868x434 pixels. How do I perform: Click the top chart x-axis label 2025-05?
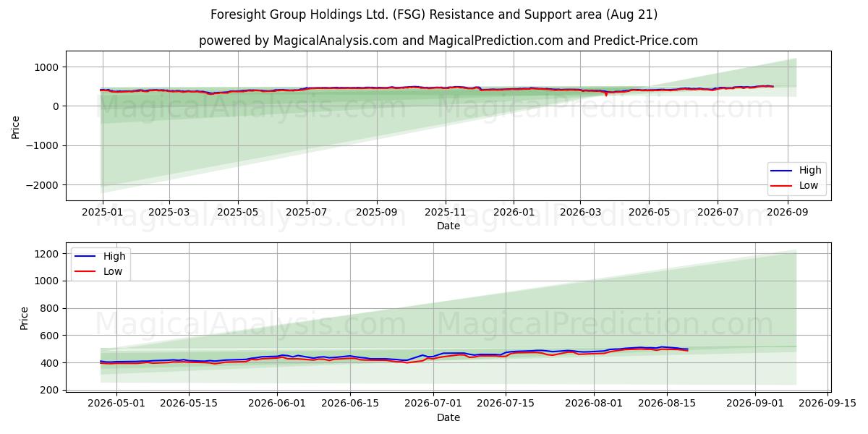click(x=239, y=213)
